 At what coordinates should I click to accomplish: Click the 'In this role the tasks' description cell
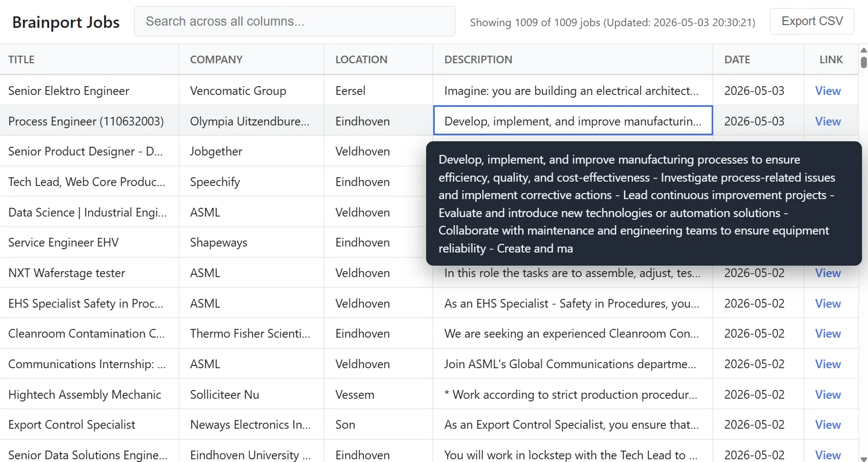573,276
